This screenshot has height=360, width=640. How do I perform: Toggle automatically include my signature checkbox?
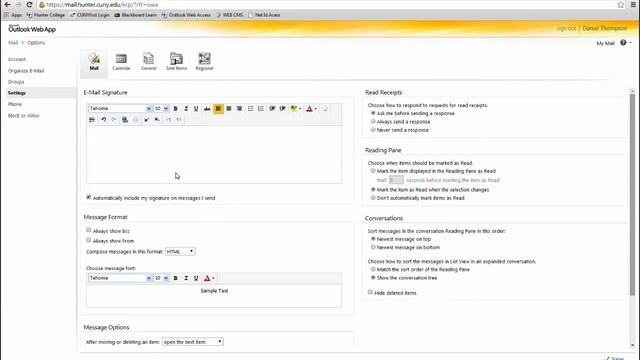point(89,197)
